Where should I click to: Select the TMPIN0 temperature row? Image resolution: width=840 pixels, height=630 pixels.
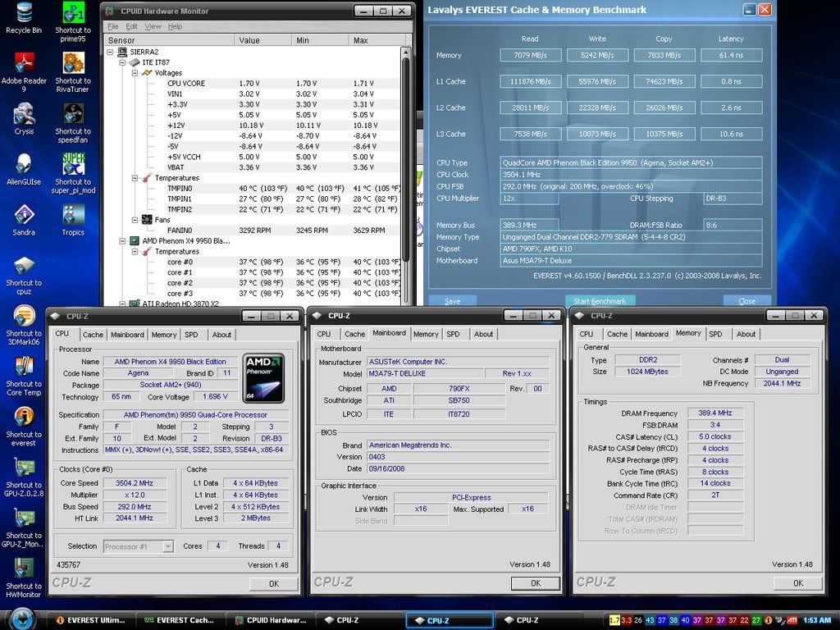coord(251,189)
